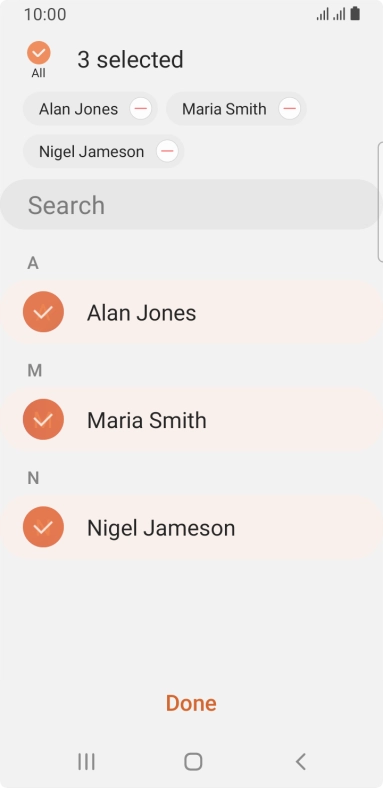
Task: Tap the Back navigation arrow
Action: click(301, 761)
